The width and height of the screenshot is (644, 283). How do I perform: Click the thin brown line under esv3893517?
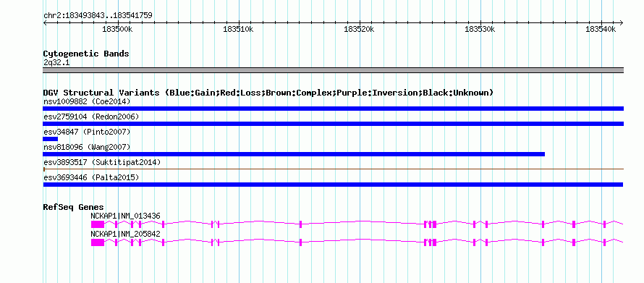click(x=333, y=169)
